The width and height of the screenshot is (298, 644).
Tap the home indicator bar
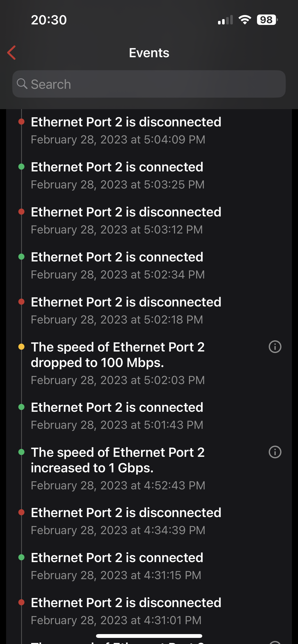[x=149, y=636]
